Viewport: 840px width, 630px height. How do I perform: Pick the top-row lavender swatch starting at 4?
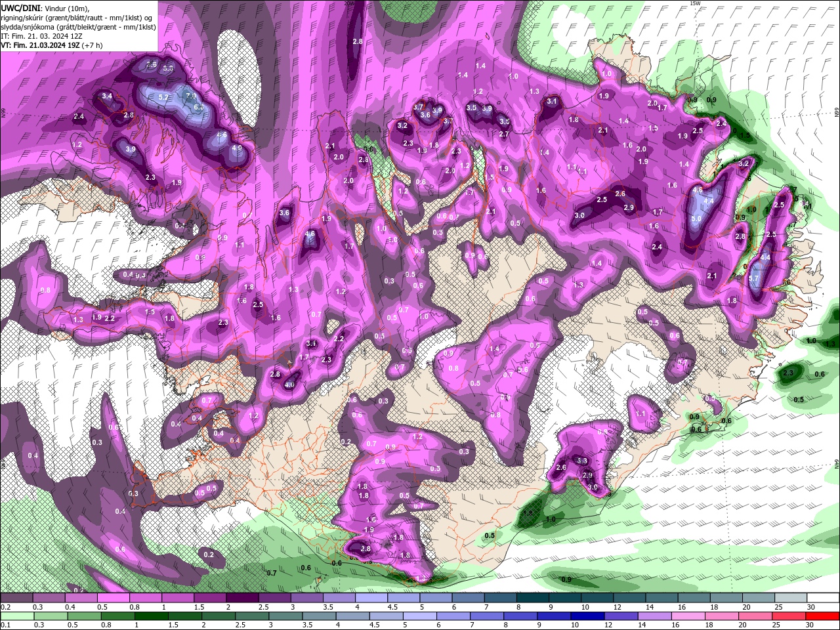coord(371,598)
